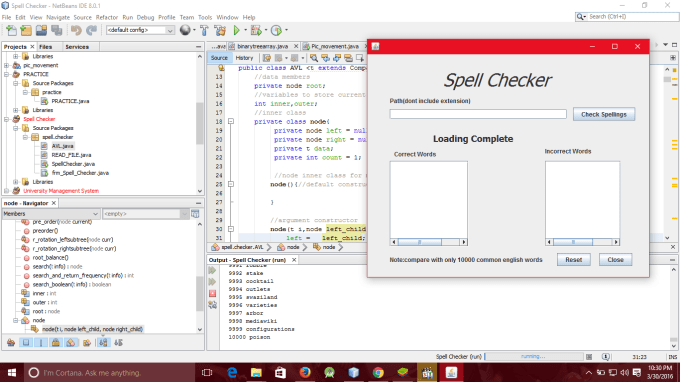680x382 pixels.
Task: Click the IDE Search (Ctrl+I) box
Action: coord(627,16)
